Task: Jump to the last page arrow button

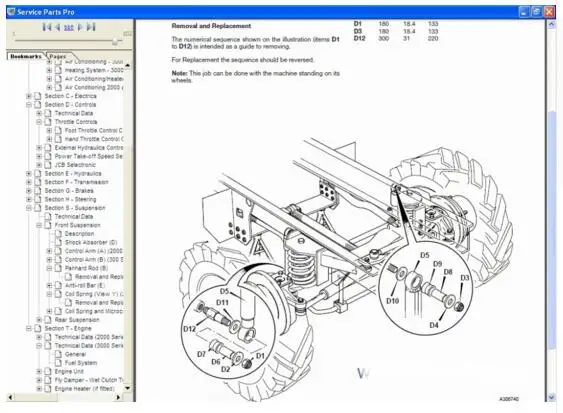Action: pos(91,27)
